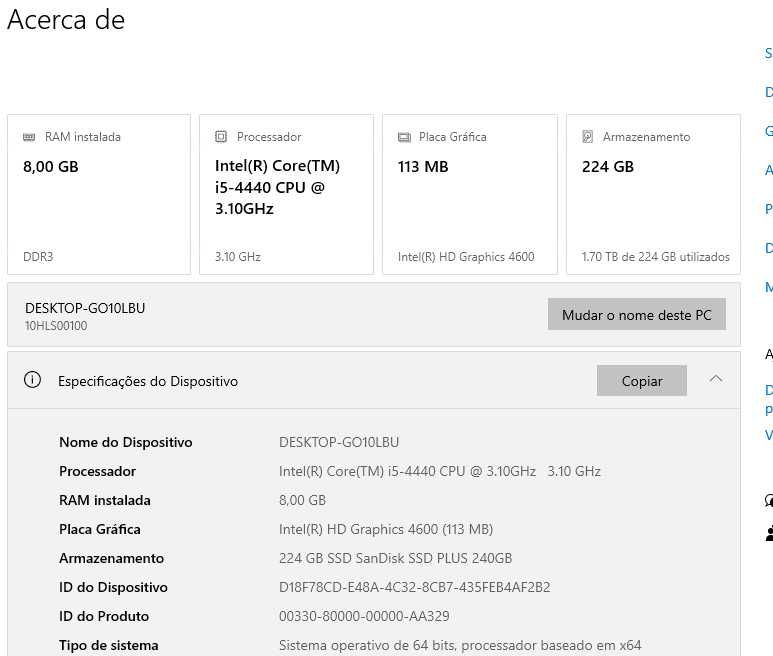
Task: Click the Armazenamento disk icon
Action: coord(588,137)
